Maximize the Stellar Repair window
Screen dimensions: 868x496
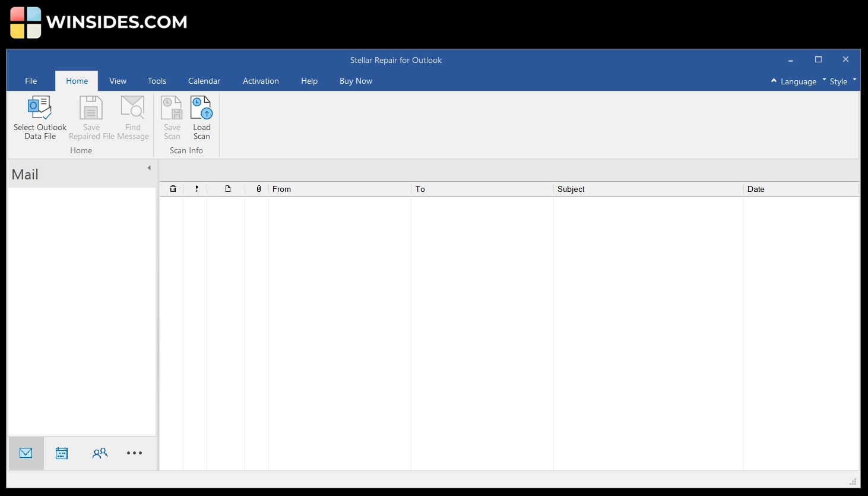tap(818, 59)
